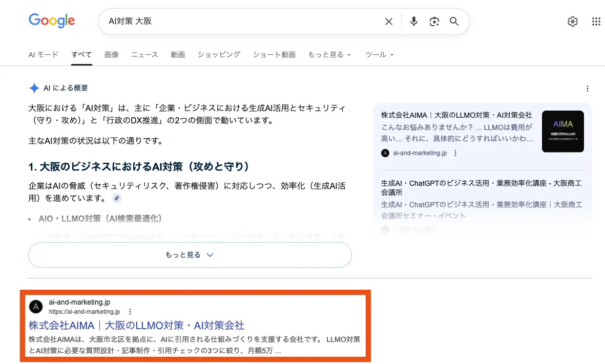Submit search with the magnifying glass icon
Screen dimensions: 605x364
tap(454, 21)
